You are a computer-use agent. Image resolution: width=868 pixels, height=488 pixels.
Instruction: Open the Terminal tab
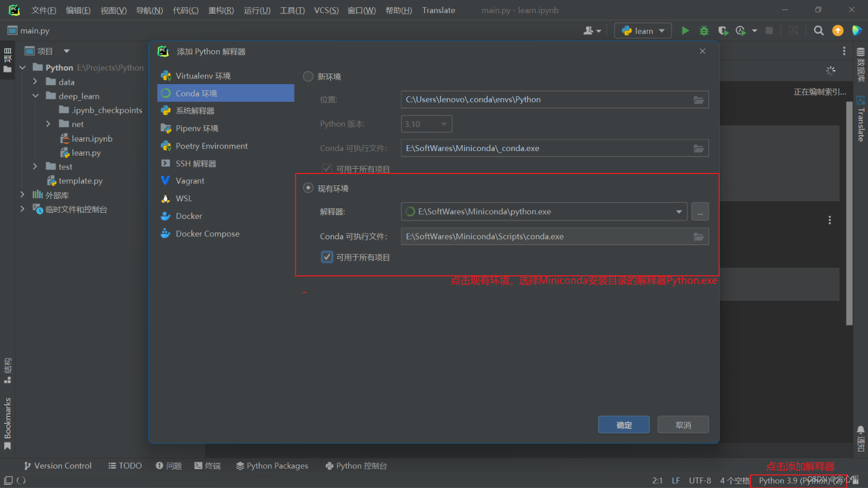click(207, 466)
